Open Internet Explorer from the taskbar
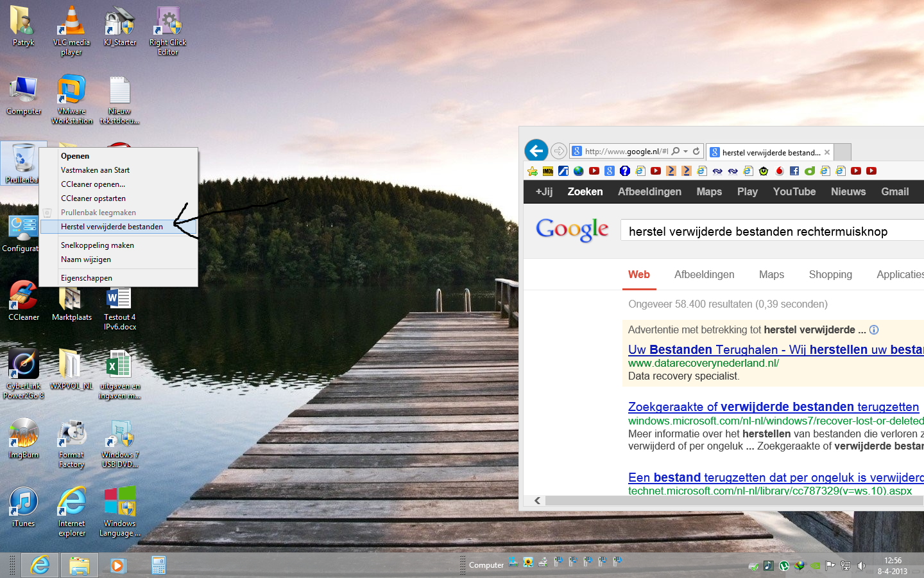 pyautogui.click(x=40, y=565)
